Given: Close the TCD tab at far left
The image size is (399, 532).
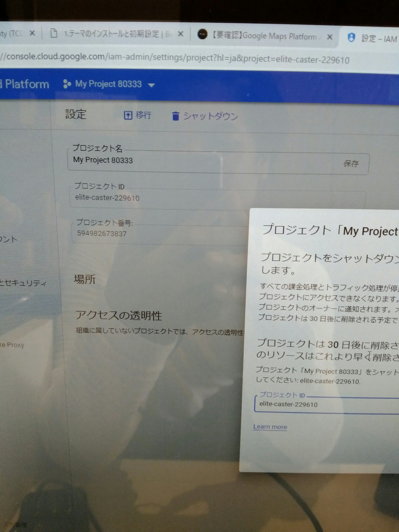Looking at the screenshot, I should (32, 34).
